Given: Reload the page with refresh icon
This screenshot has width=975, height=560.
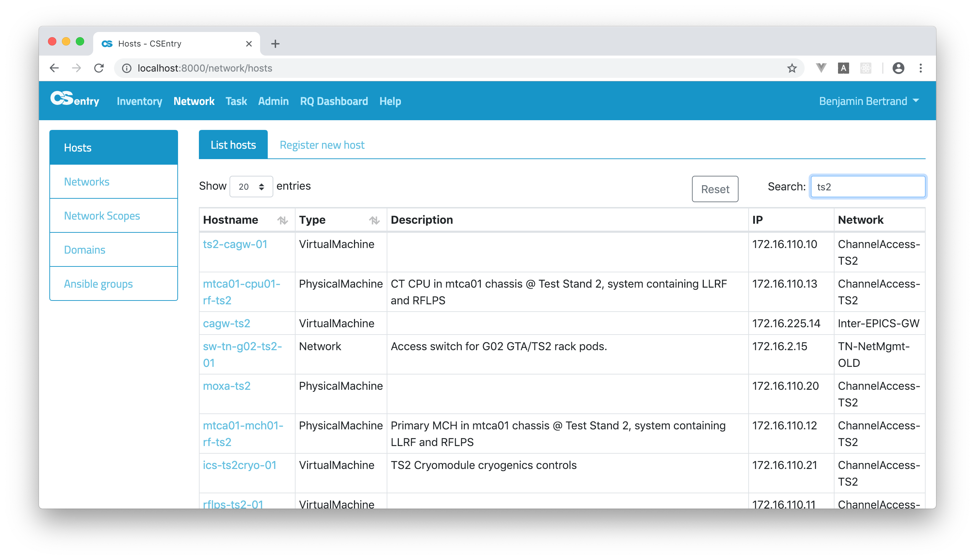Looking at the screenshot, I should (99, 68).
